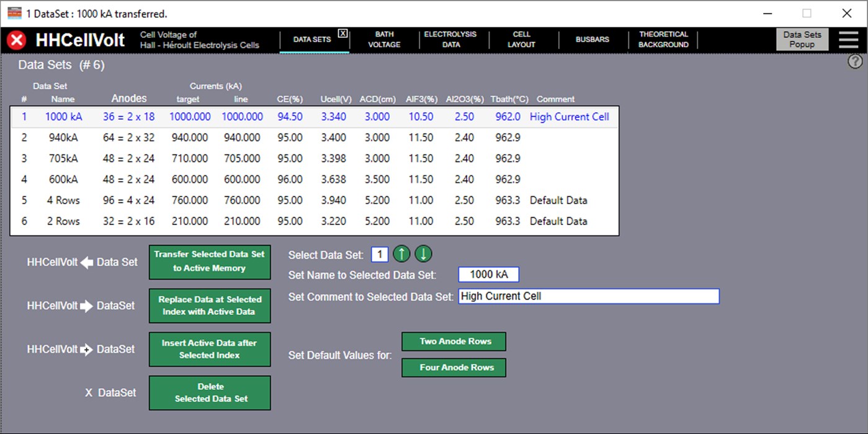Set Default Values for Four Anode Rows
Viewport: 868px width, 434px height.
(454, 367)
